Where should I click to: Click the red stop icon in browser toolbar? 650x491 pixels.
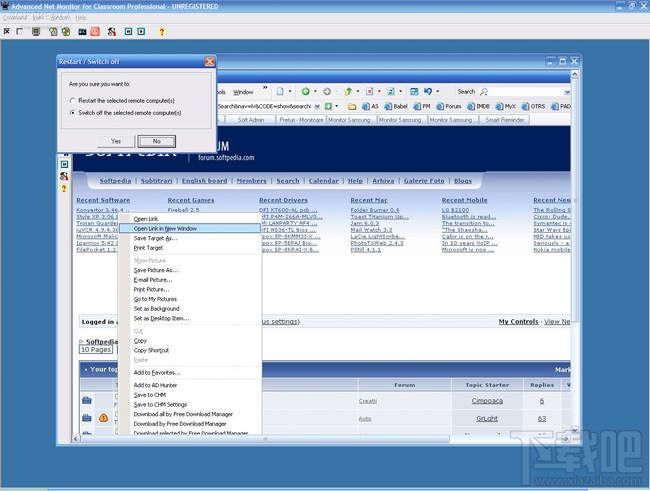[x=369, y=91]
